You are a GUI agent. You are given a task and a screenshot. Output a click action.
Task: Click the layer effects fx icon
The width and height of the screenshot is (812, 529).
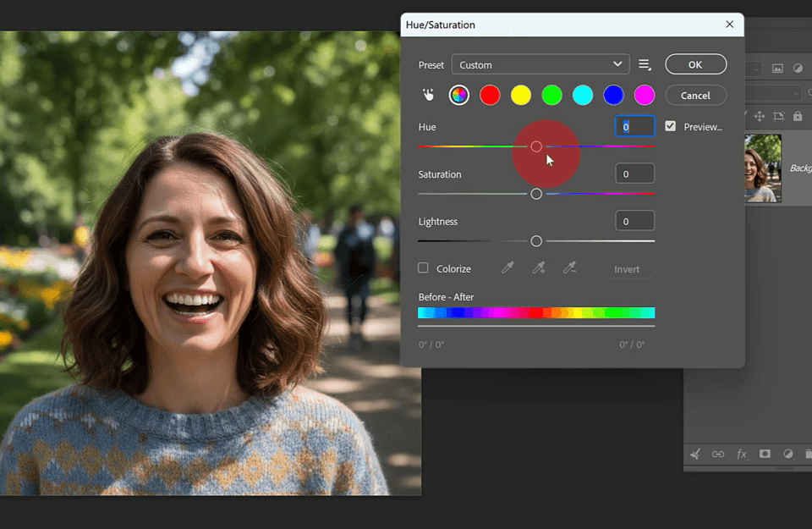click(x=742, y=454)
